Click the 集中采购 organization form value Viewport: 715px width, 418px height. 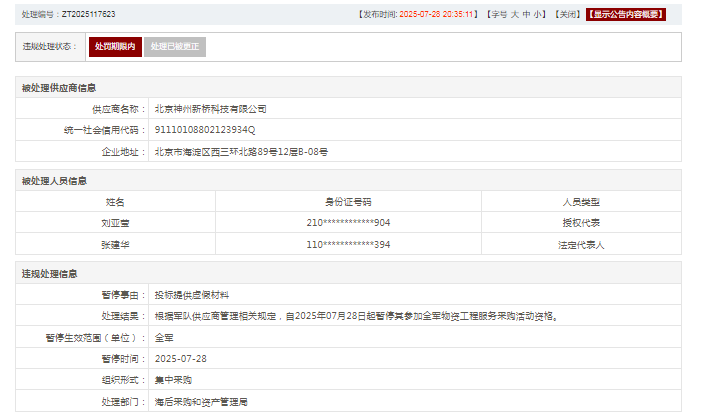click(x=174, y=380)
